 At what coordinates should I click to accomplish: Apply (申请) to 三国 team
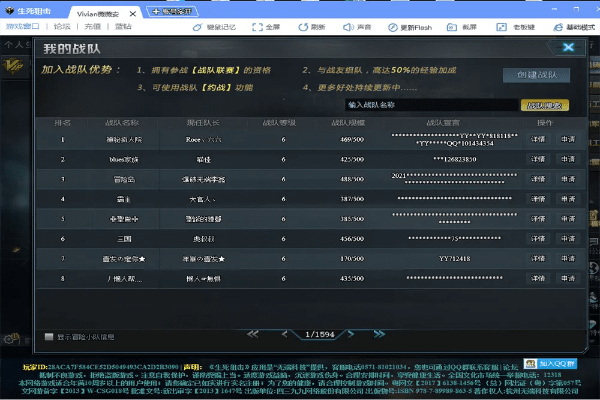click(568, 239)
